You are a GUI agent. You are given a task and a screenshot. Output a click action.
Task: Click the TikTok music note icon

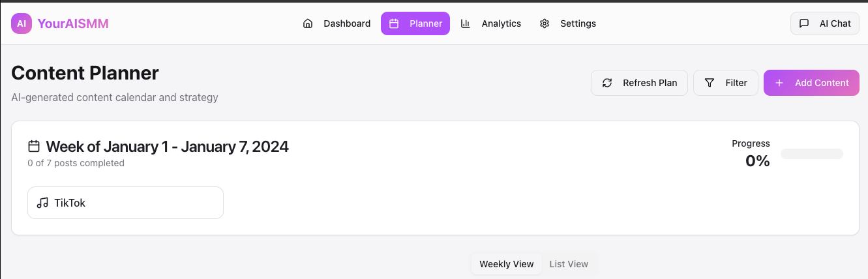[x=42, y=203]
